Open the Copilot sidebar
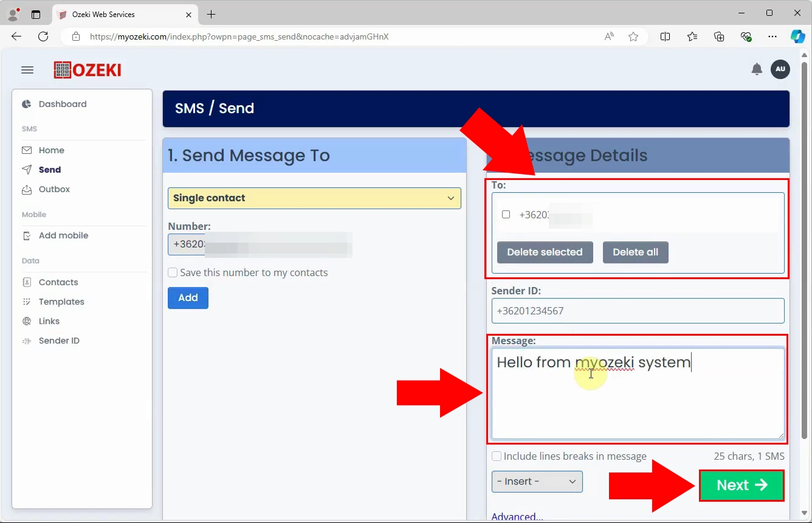The width and height of the screenshot is (812, 523). pyautogui.click(x=798, y=36)
